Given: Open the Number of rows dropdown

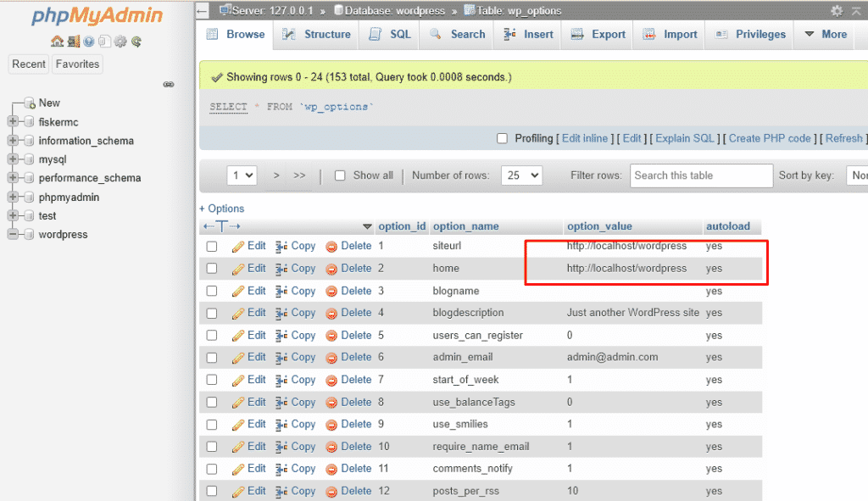Looking at the screenshot, I should click(x=521, y=175).
